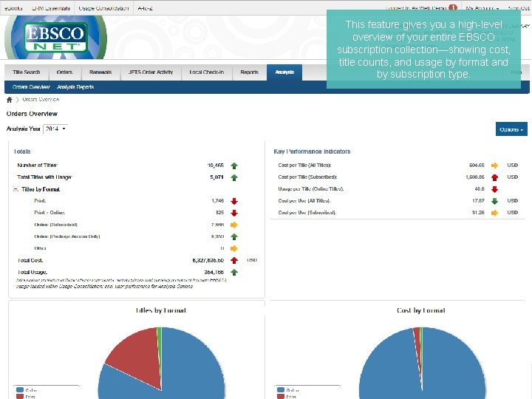532x399 pixels.
Task: Click the home icon in the breadcrumb
Action: coord(10,100)
